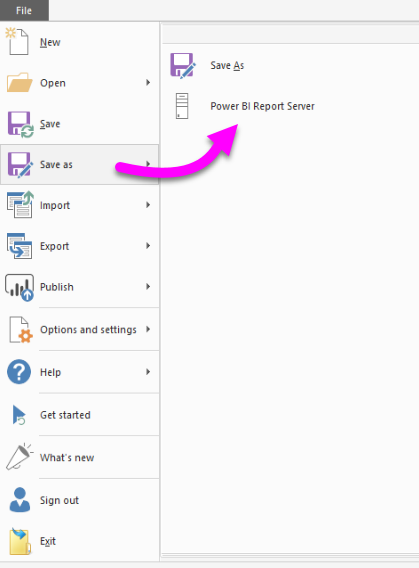Click the Help question mark icon
Screen dimensions: 419x568
[x=19, y=372]
